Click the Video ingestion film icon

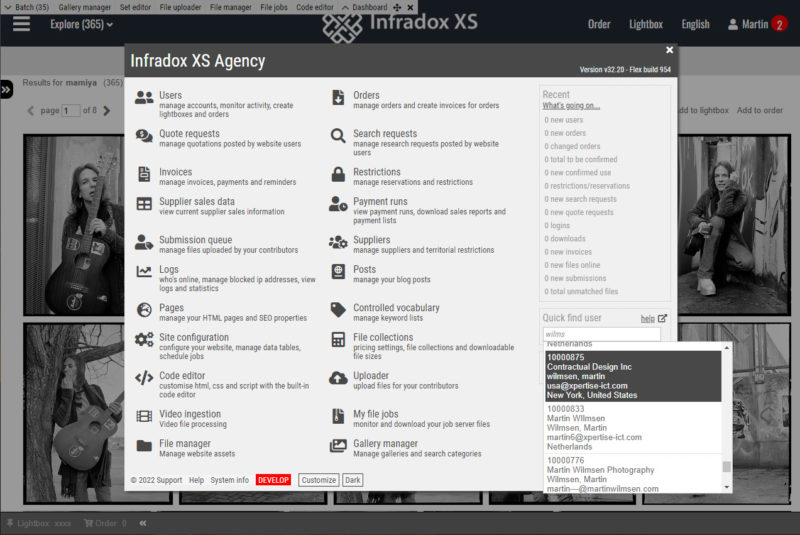click(144, 416)
